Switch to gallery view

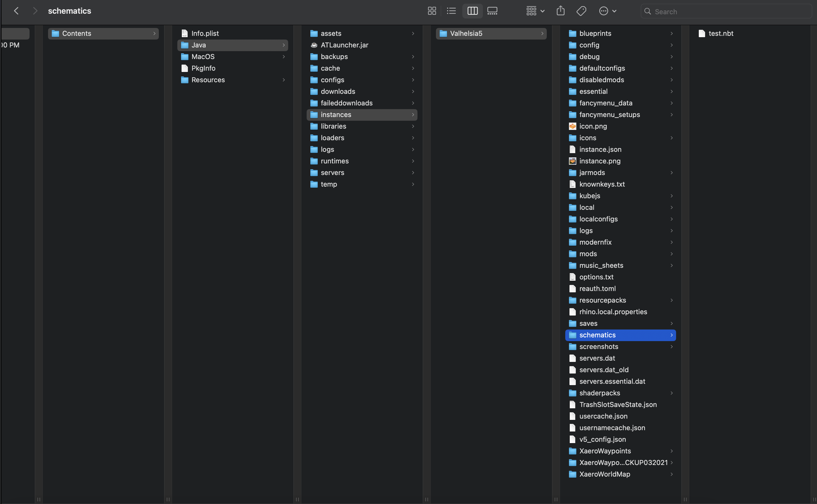[492, 11]
